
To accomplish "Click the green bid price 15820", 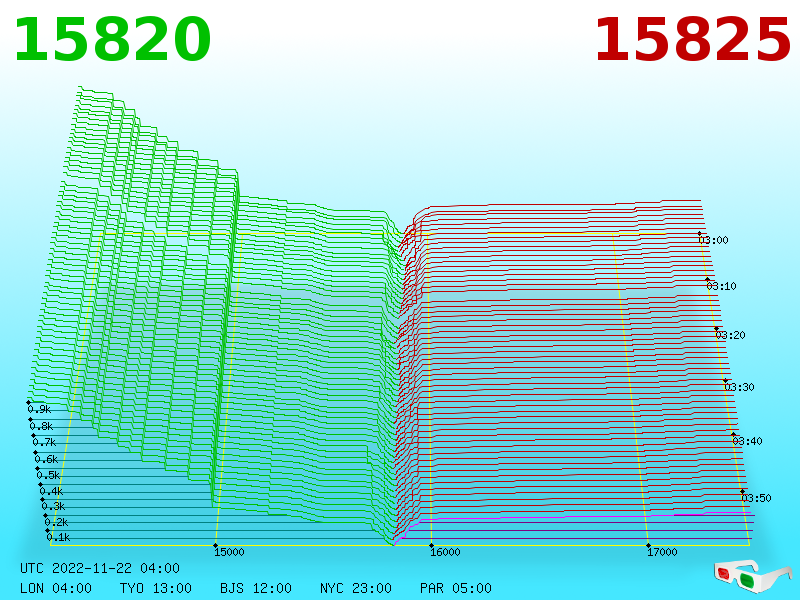I will [112, 40].
